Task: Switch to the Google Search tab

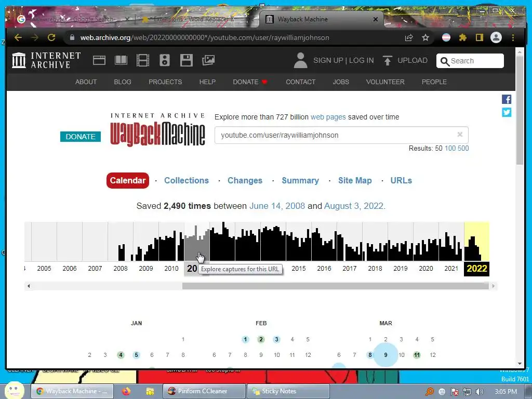Action: click(72, 19)
